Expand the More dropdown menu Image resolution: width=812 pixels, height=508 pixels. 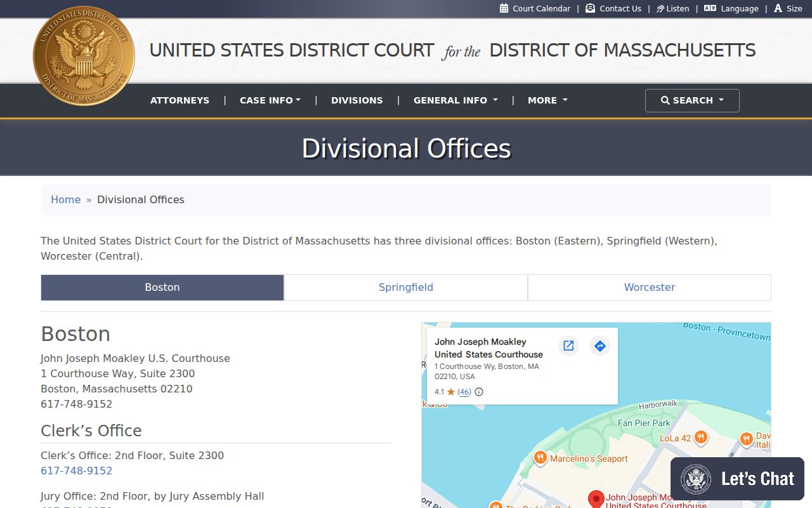point(547,100)
